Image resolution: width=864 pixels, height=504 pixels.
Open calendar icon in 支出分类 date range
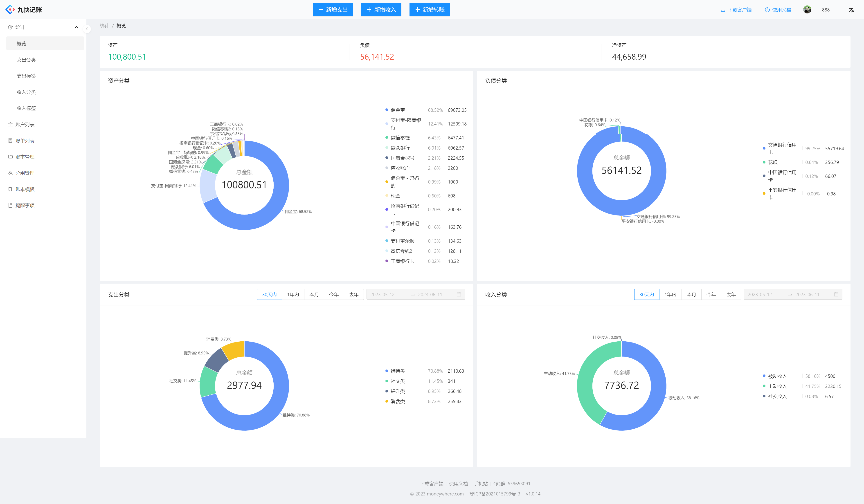coord(459,294)
